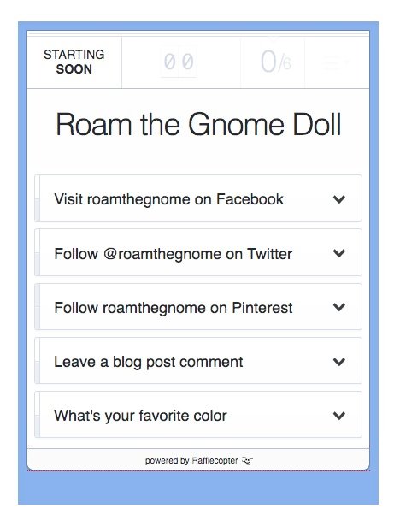Image resolution: width=400 pixels, height=532 pixels.
Task: Click the Roam the Gnome Doll title
Action: coord(198,124)
